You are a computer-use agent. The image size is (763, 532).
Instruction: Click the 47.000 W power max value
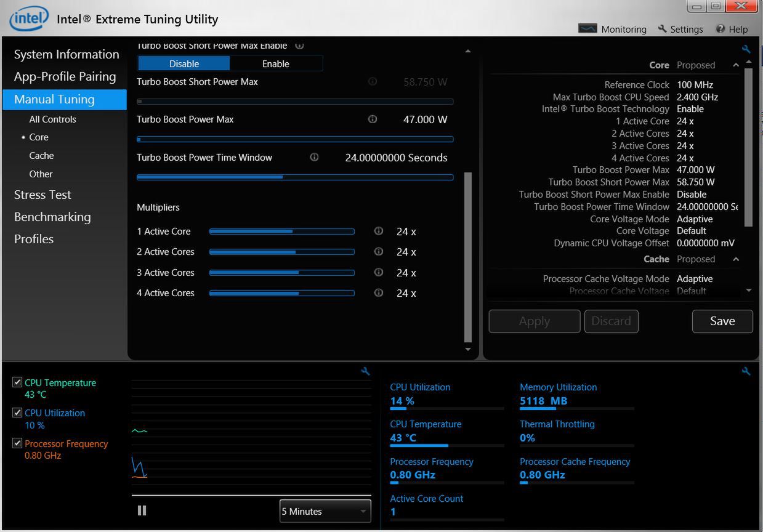coord(426,119)
